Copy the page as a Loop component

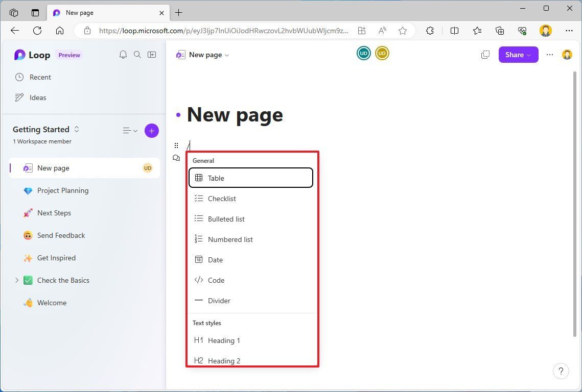point(485,54)
